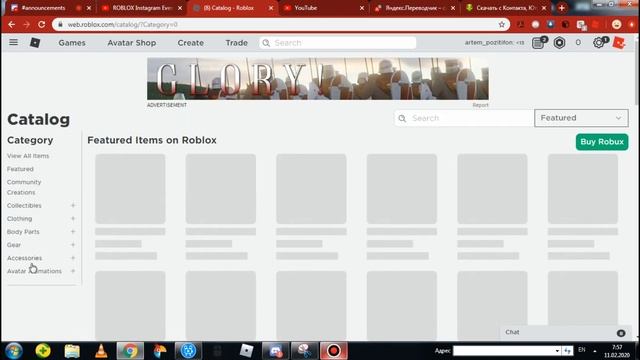This screenshot has width=640, height=360.
Task: Open the Roblox Studio taskbar icon
Action: pyautogui.click(x=246, y=351)
